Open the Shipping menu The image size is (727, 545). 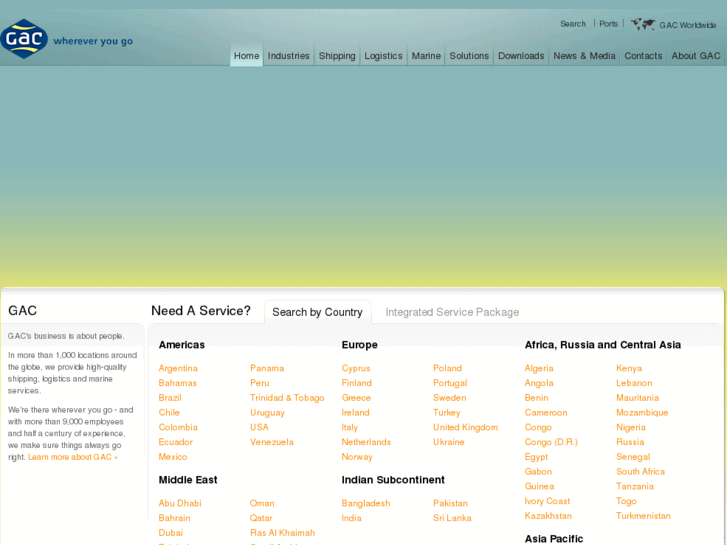click(x=337, y=56)
